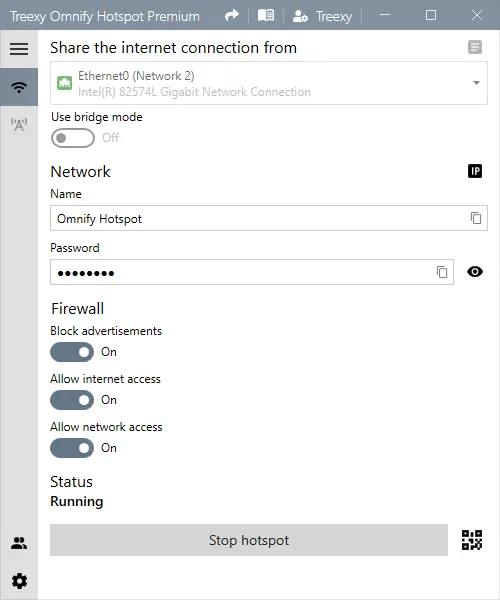Click the Stop hotspot button
The width and height of the screenshot is (500, 600).
pyautogui.click(x=249, y=540)
